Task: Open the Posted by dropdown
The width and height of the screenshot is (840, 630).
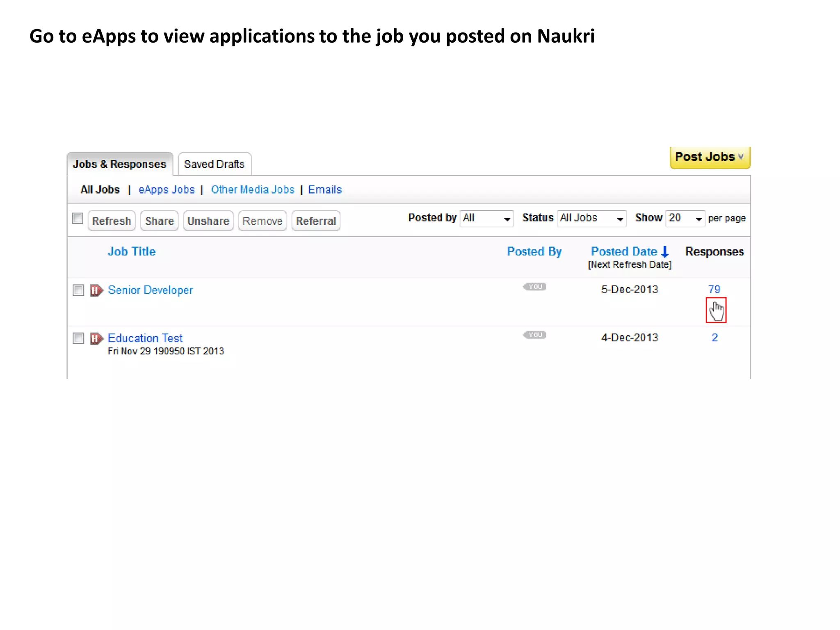Action: [486, 218]
